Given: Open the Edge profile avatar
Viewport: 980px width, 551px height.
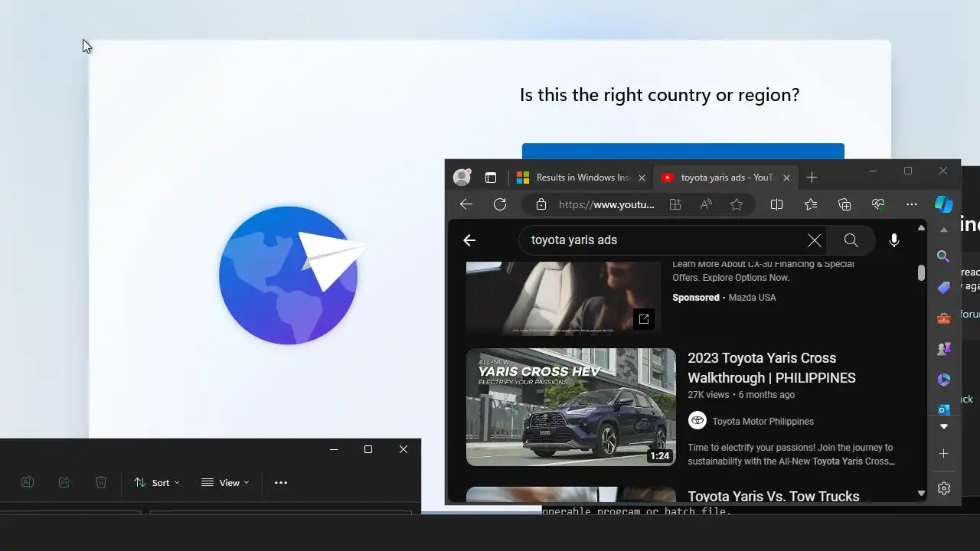Looking at the screenshot, I should tap(462, 178).
